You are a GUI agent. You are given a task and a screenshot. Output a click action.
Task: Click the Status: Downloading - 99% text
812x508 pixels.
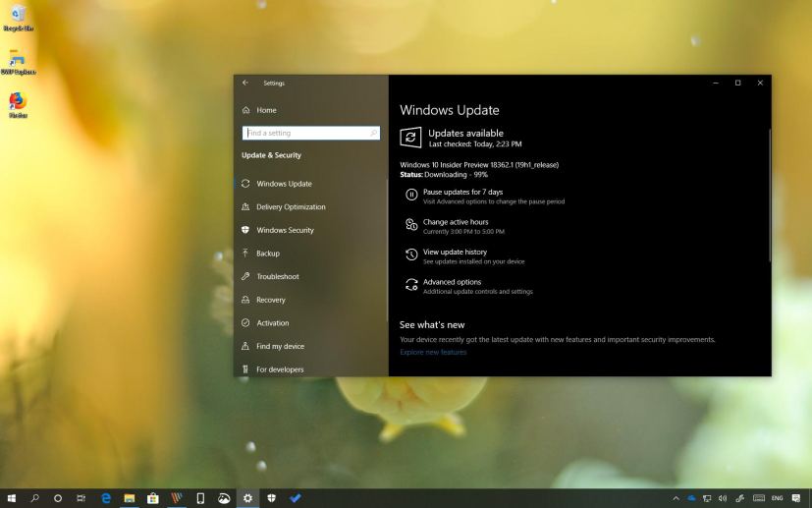(x=444, y=175)
